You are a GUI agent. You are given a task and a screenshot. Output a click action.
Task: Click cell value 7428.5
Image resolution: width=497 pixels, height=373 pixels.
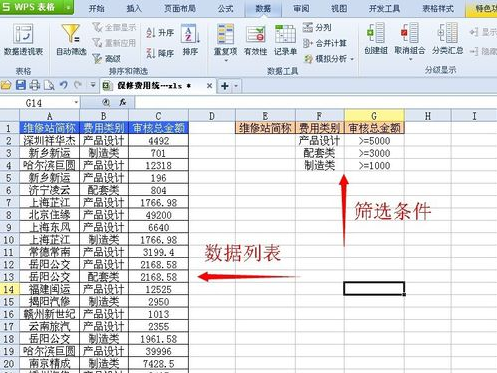coord(158,363)
